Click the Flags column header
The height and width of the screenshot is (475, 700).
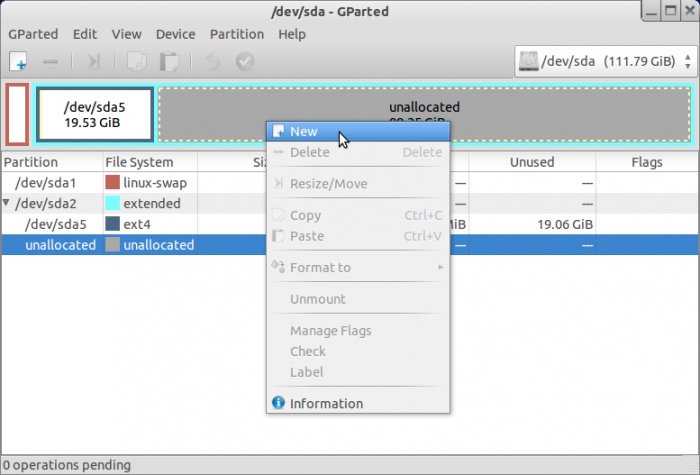(x=646, y=162)
